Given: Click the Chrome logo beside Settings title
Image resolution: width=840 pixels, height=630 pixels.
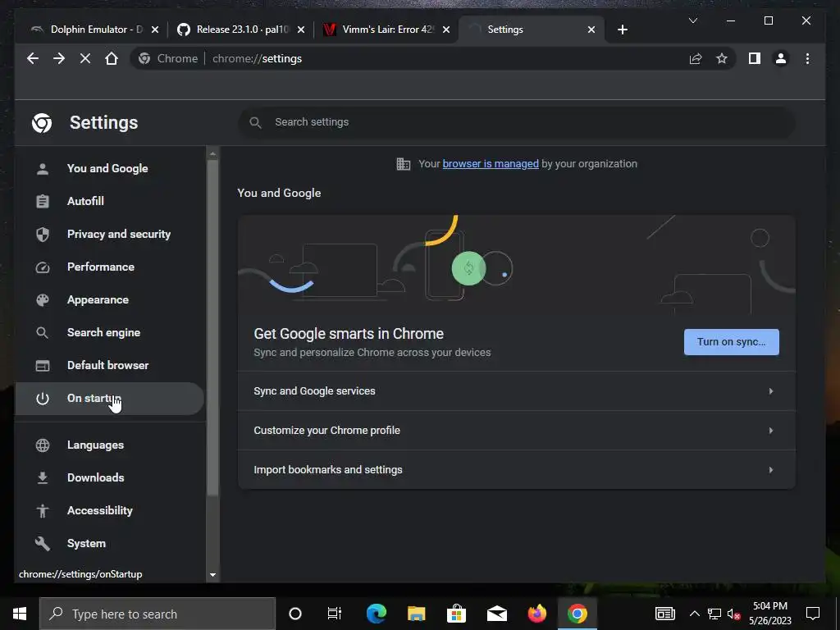Looking at the screenshot, I should coord(42,123).
